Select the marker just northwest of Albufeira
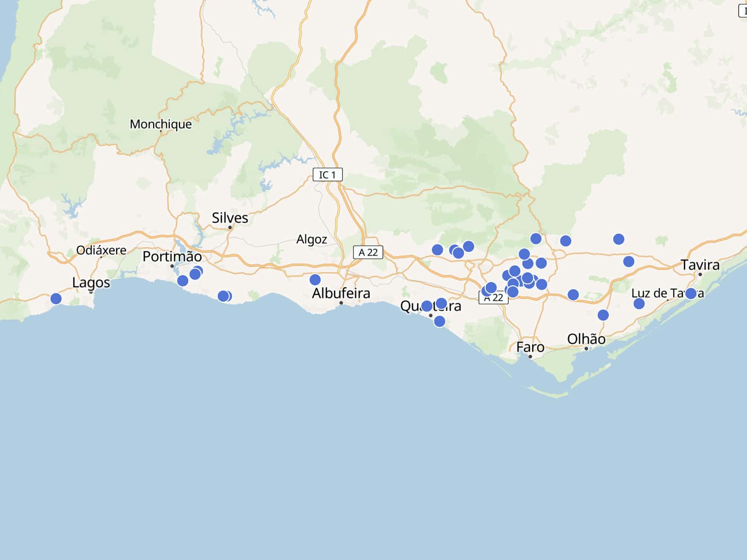Viewport: 747px width, 560px height. 315,280
